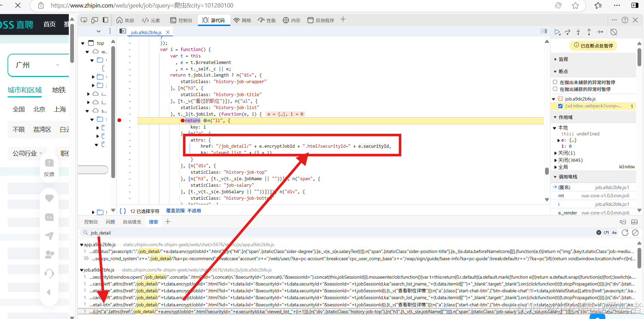Refresh the search results
Image resolution: width=644 pixels, height=319 pixels.
[x=625, y=232]
